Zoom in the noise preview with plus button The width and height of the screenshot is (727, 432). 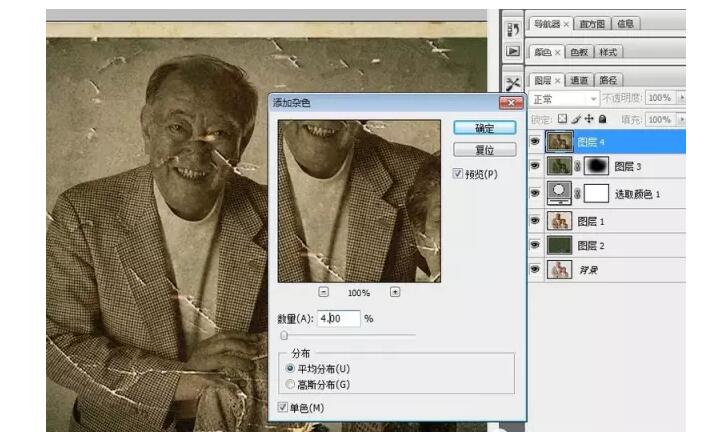click(395, 292)
